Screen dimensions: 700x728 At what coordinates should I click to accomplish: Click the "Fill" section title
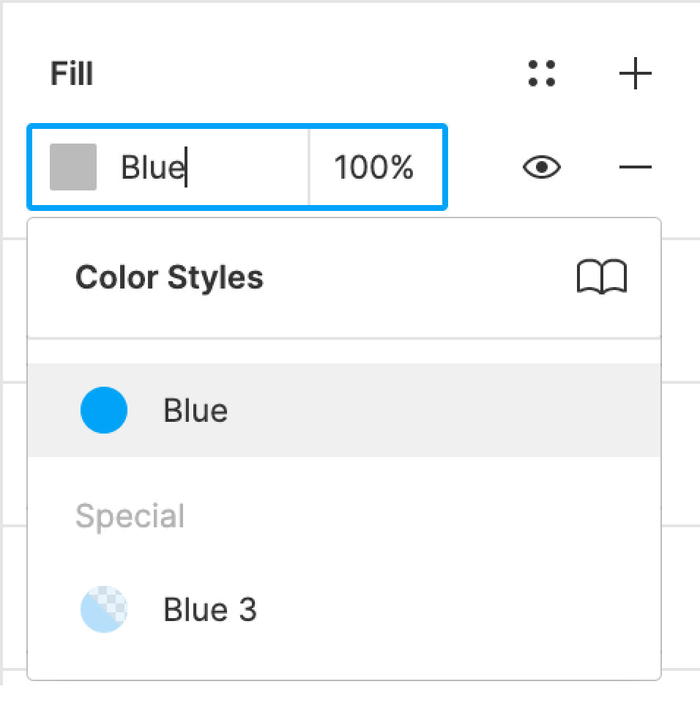(72, 74)
